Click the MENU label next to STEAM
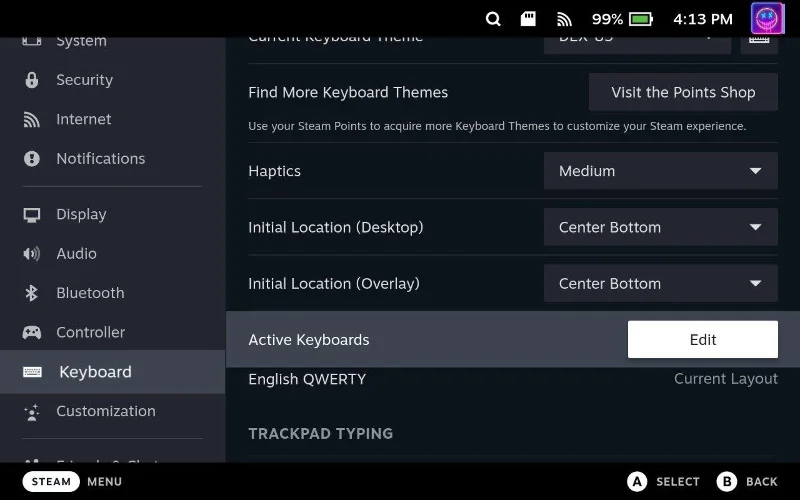 point(105,482)
